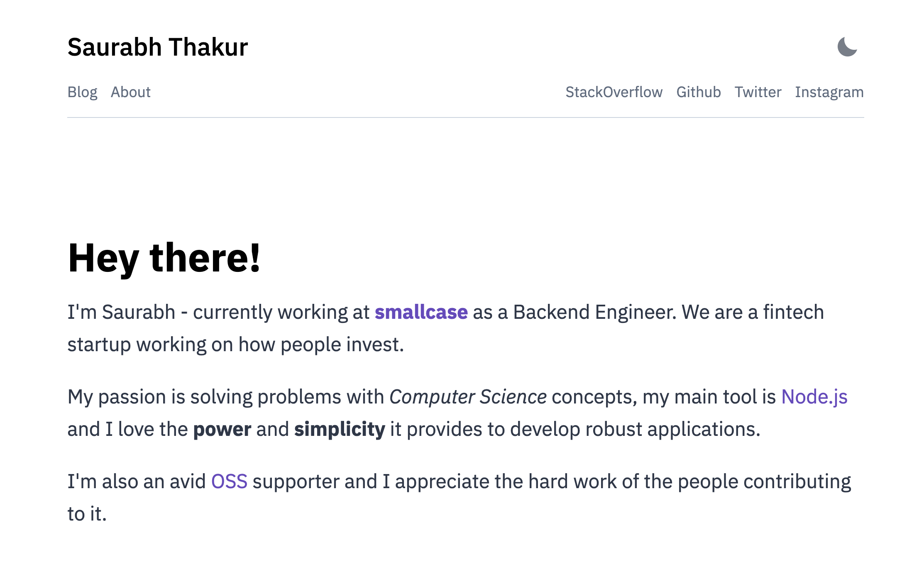Visit the StackOverflow profile link
This screenshot has width=924, height=582.
pos(614,92)
